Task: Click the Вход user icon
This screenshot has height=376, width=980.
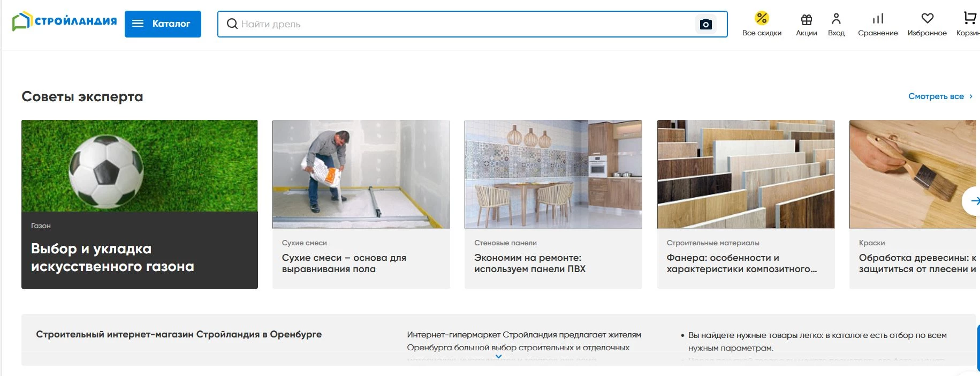Action: pyautogui.click(x=836, y=19)
